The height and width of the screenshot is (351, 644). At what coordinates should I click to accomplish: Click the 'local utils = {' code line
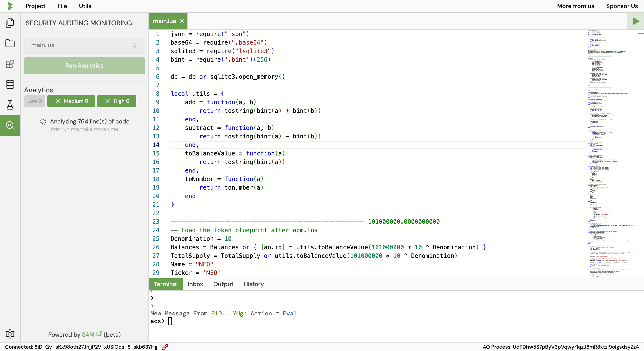[197, 94]
